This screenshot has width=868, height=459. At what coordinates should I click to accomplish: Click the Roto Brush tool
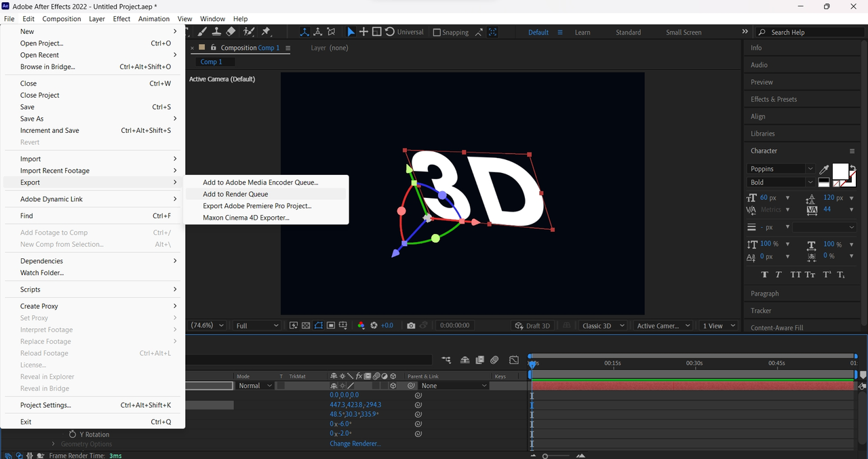pos(248,32)
